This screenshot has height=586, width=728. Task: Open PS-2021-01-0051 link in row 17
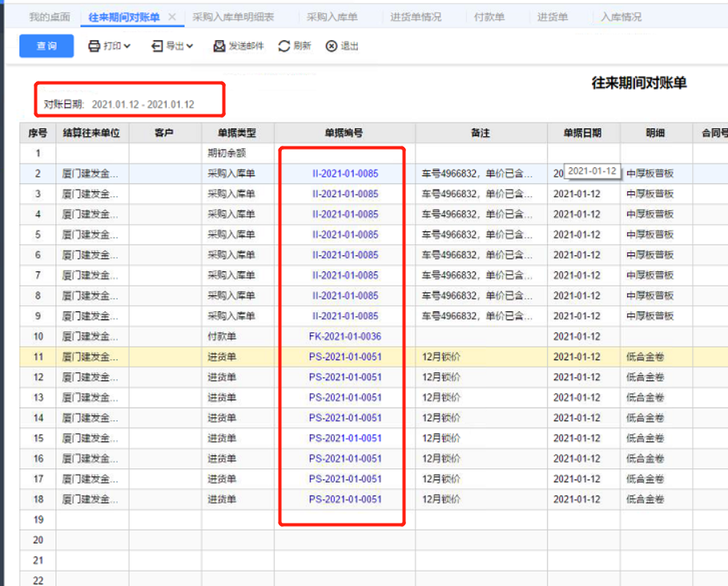click(345, 480)
